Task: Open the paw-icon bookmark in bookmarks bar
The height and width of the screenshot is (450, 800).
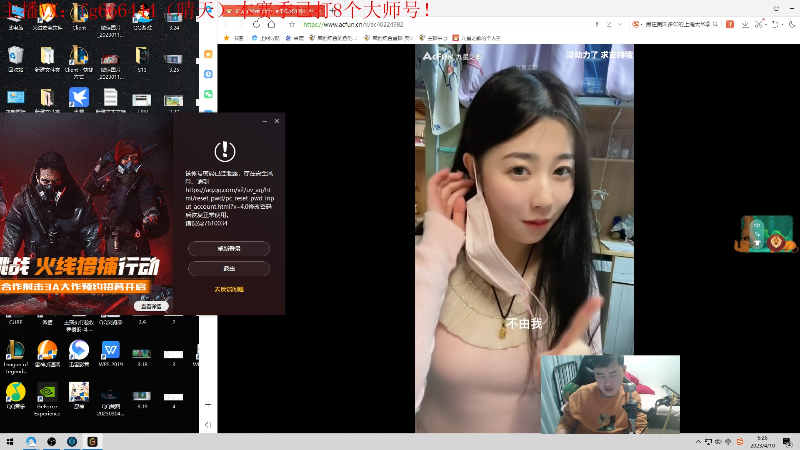Action: pos(293,38)
